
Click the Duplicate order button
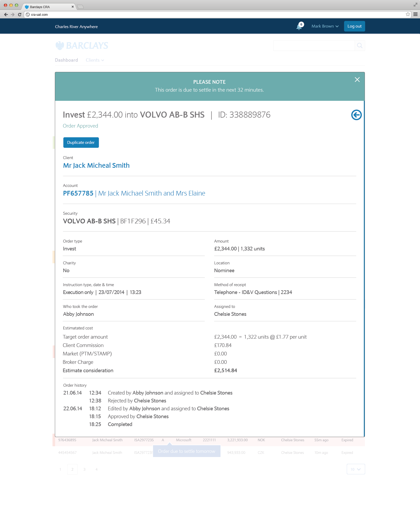tap(81, 143)
